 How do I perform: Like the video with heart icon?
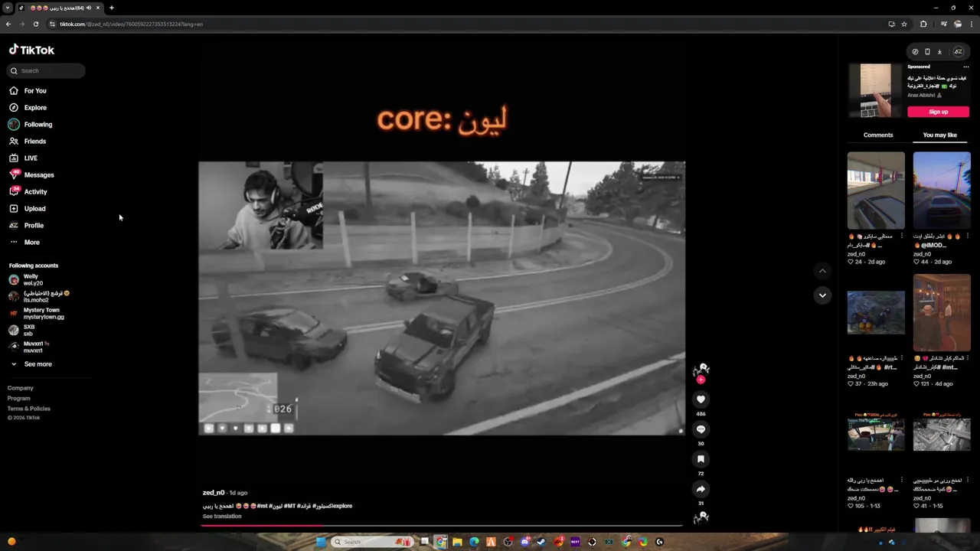(x=701, y=399)
